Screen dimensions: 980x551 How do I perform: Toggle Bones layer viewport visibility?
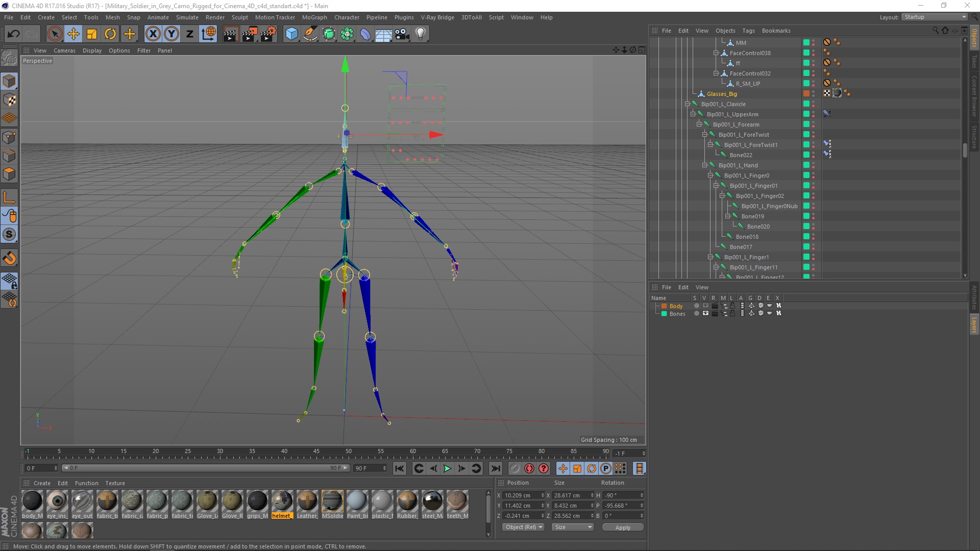(x=705, y=314)
